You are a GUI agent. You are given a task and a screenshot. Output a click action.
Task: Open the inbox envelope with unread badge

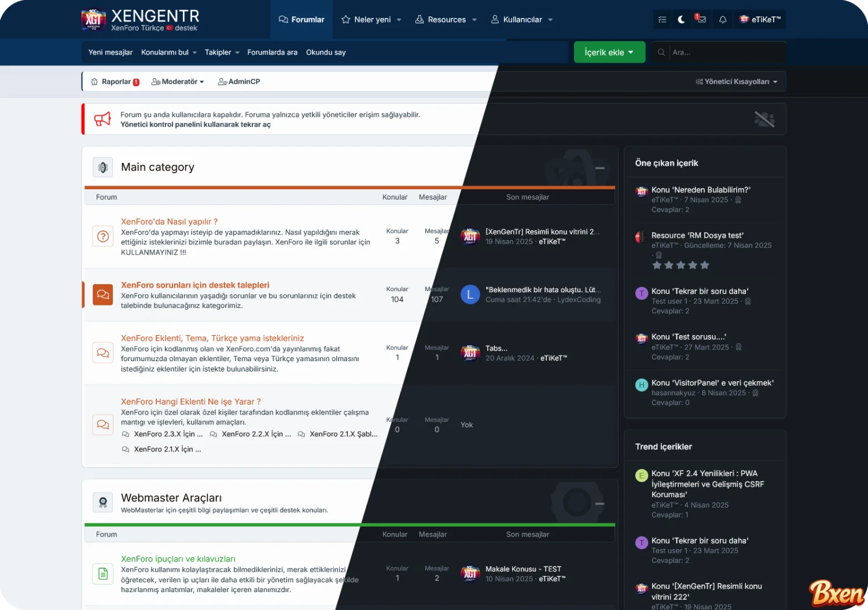pos(701,20)
